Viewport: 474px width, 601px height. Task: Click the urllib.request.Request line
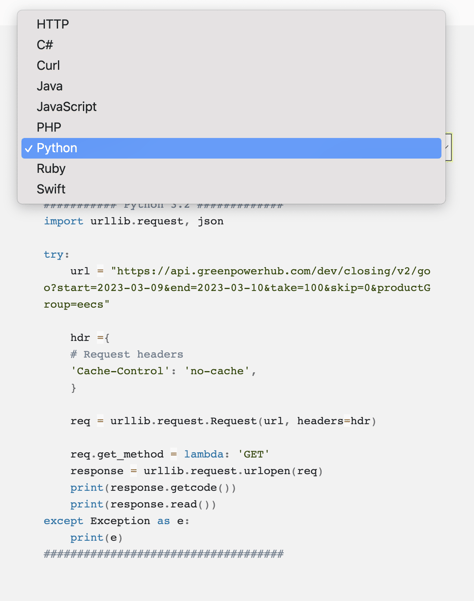tap(223, 421)
